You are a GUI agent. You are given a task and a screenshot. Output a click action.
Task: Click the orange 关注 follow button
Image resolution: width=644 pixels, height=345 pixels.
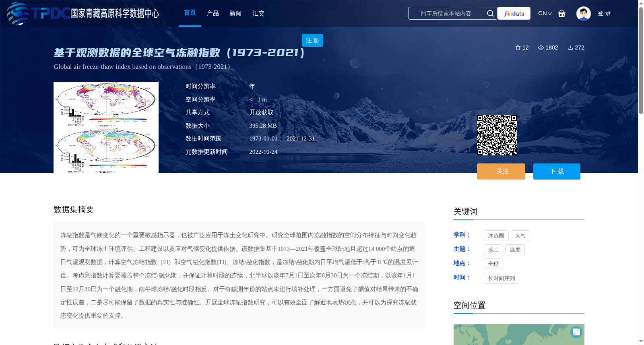click(501, 171)
